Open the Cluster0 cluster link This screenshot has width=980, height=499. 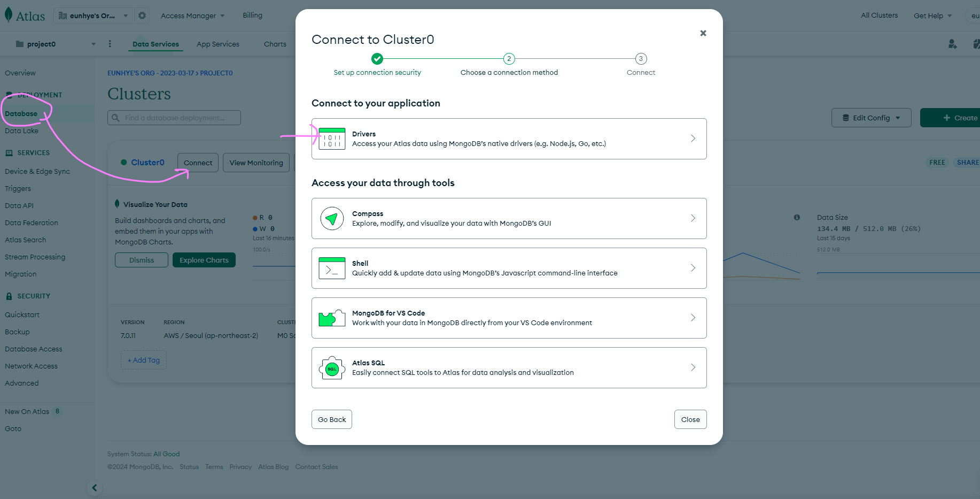click(x=147, y=163)
